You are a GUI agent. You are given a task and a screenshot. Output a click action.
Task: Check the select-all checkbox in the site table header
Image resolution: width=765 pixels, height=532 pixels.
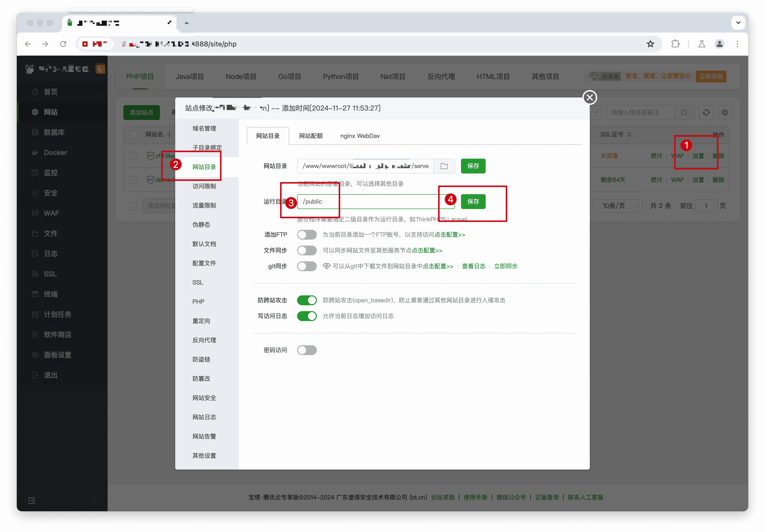133,135
